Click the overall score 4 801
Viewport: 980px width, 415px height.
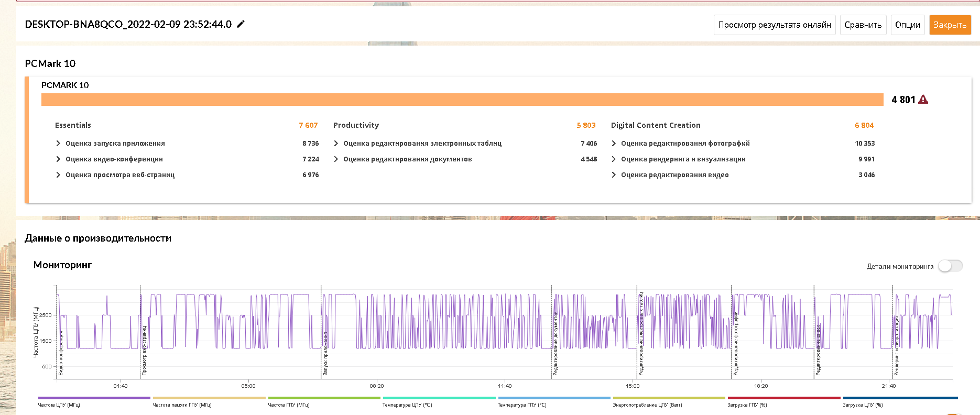(x=903, y=100)
